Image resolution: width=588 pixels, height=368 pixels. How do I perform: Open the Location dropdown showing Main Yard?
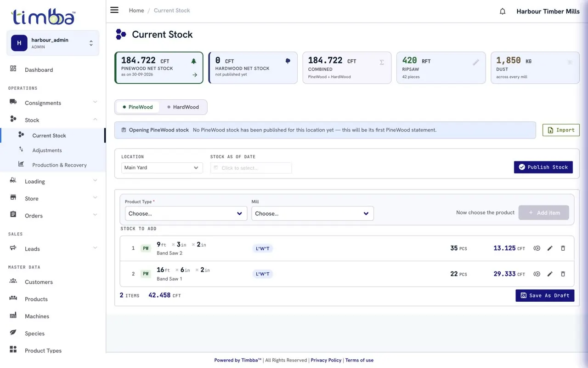tap(162, 168)
